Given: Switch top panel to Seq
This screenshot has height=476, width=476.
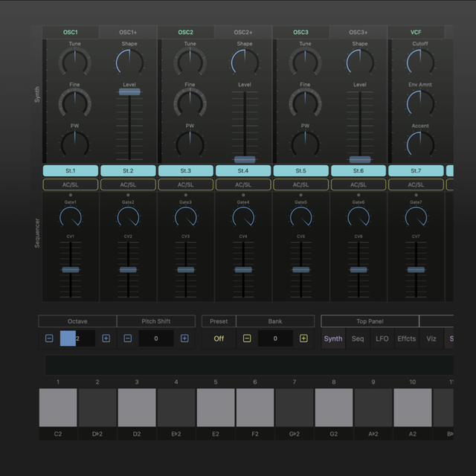Looking at the screenshot, I should point(358,338).
